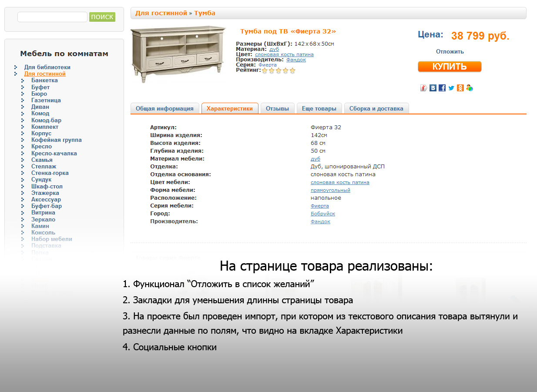Click the Отложить wishlist link

coord(450,51)
